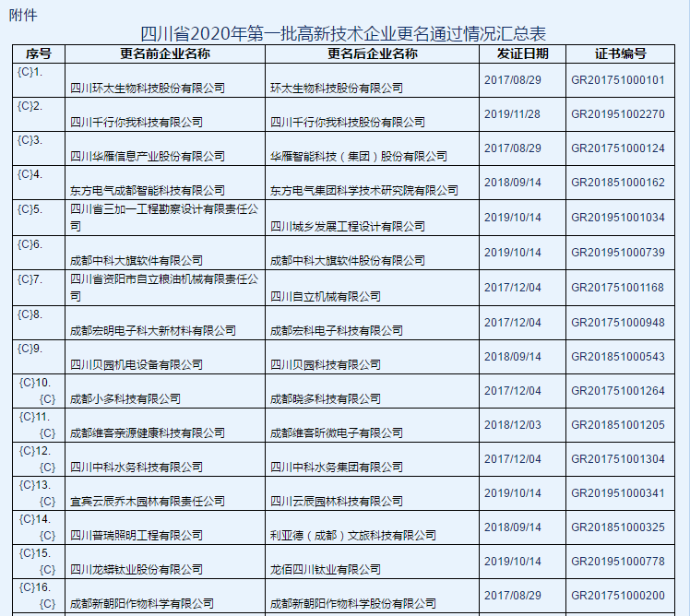This screenshot has height=616, width=690.
Task: Select the 证书编号 column header
Action: coord(621,53)
